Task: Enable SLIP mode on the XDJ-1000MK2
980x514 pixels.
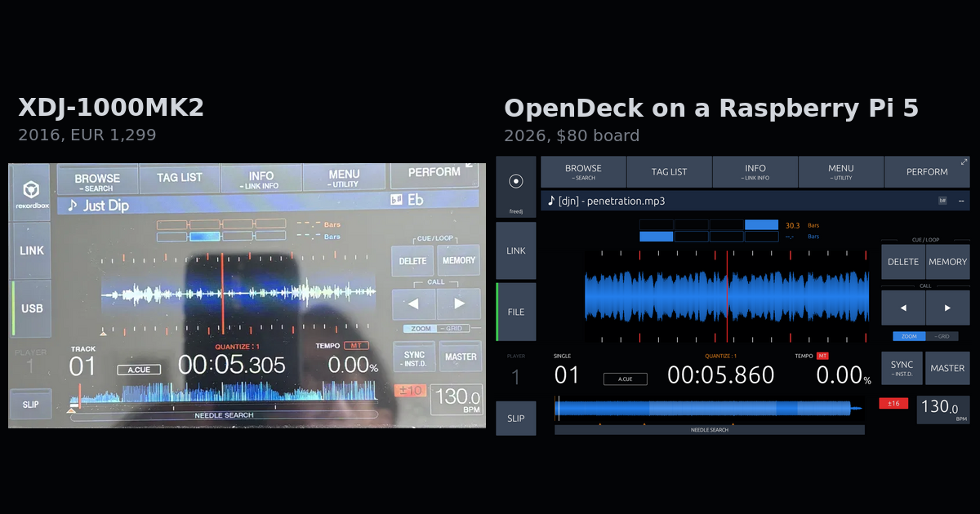Action: (31, 405)
